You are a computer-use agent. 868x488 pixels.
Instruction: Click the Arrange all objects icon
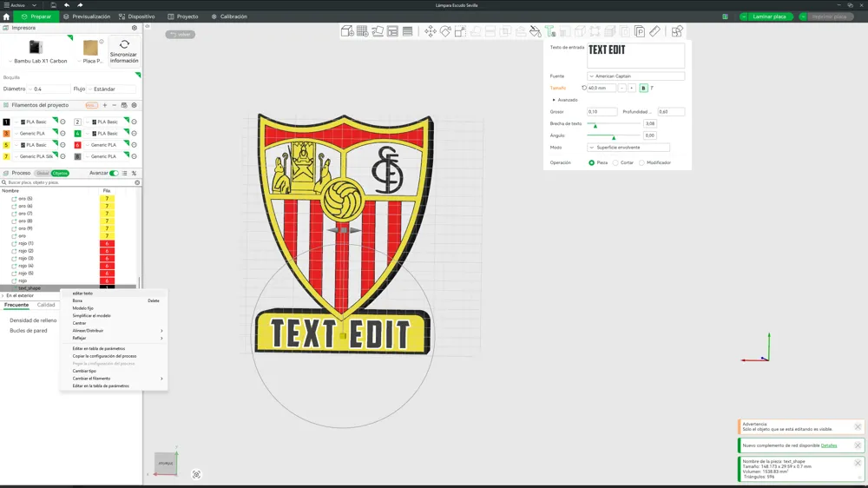pyautogui.click(x=392, y=31)
